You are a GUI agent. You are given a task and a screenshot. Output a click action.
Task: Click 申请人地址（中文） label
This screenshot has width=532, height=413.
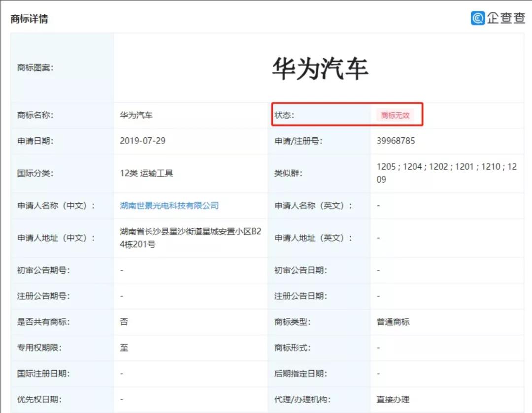click(56, 238)
